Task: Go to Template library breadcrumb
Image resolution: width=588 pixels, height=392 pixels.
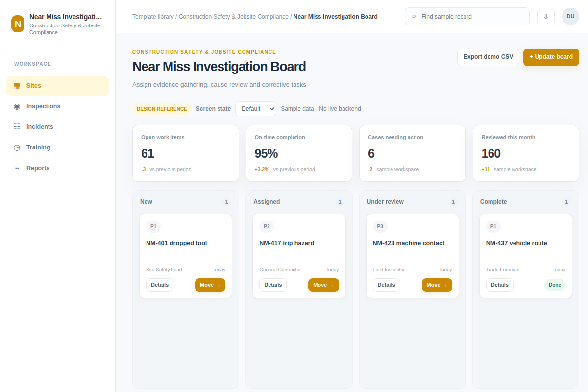Action: tap(153, 17)
